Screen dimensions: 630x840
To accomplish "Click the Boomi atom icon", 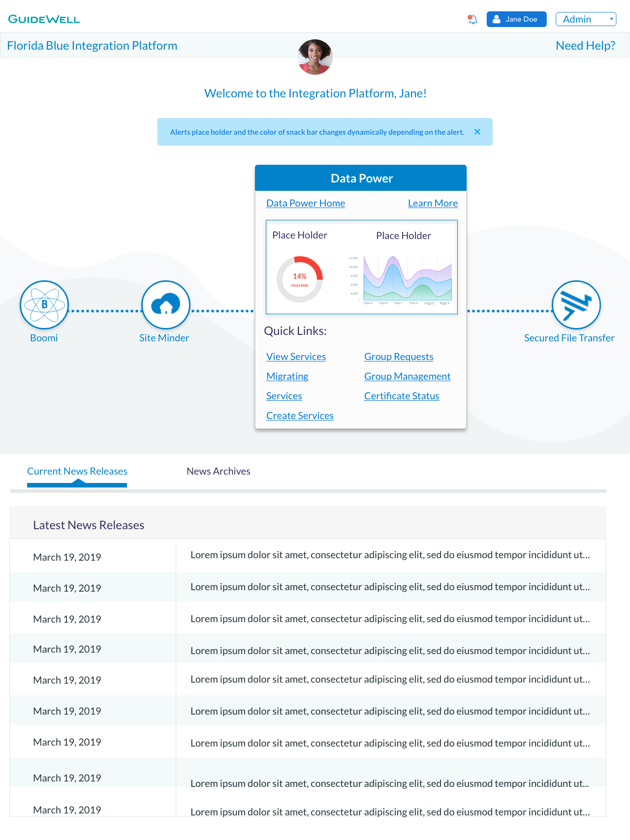I will click(44, 305).
